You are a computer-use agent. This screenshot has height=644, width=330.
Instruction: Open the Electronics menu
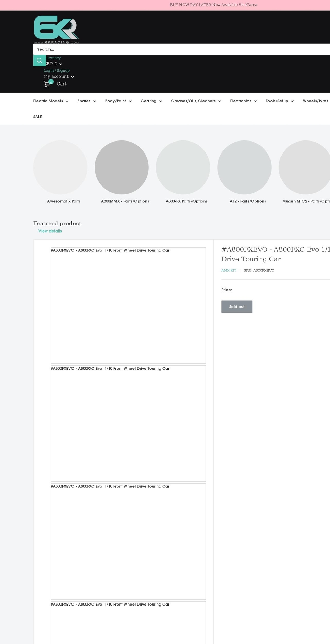243,101
